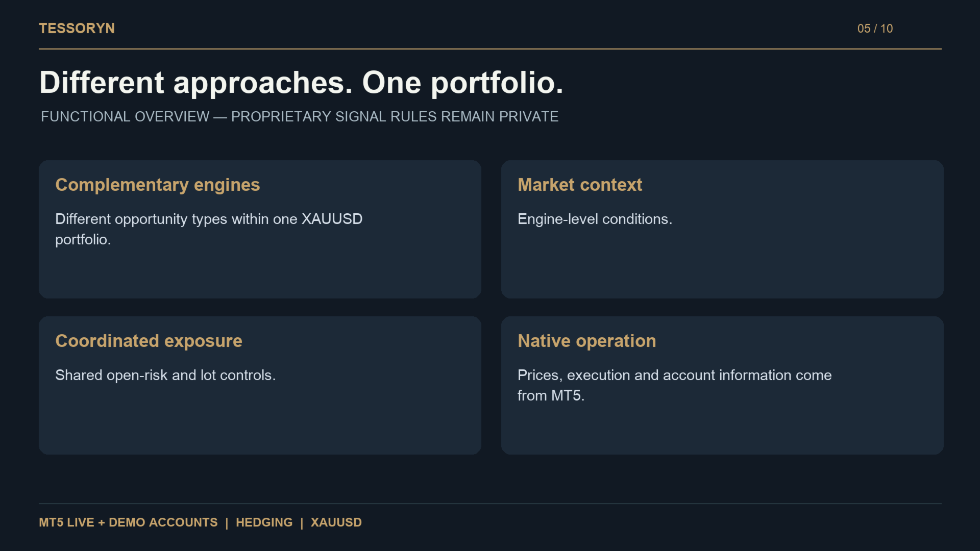Open the Market context card heading
This screenshot has width=980, height=551.
coord(580,185)
